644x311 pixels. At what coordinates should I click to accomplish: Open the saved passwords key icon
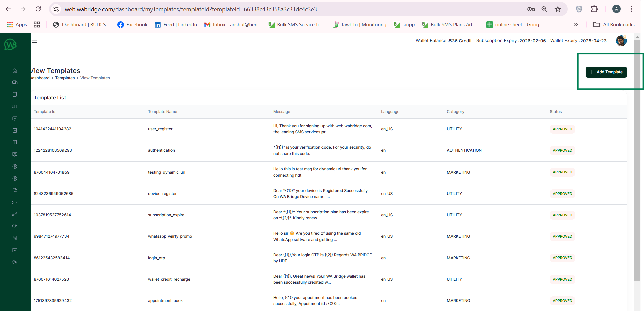[531, 9]
